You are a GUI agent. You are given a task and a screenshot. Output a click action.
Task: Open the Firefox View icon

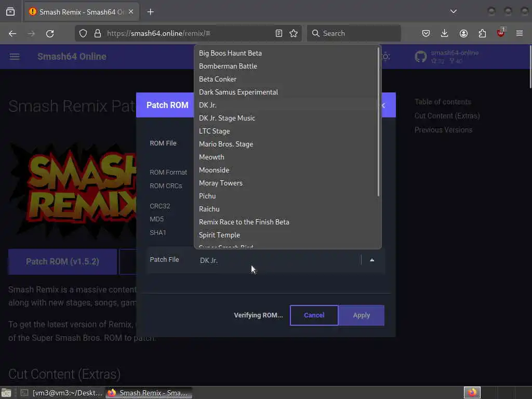tap(10, 12)
